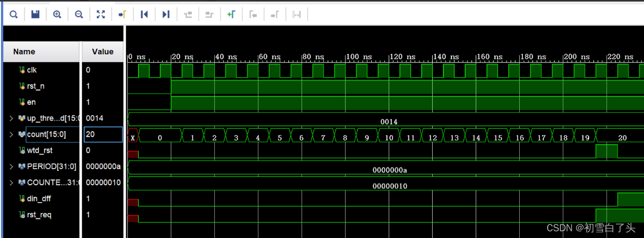Expand the PERIOD[31:0] bus signal

[11, 167]
